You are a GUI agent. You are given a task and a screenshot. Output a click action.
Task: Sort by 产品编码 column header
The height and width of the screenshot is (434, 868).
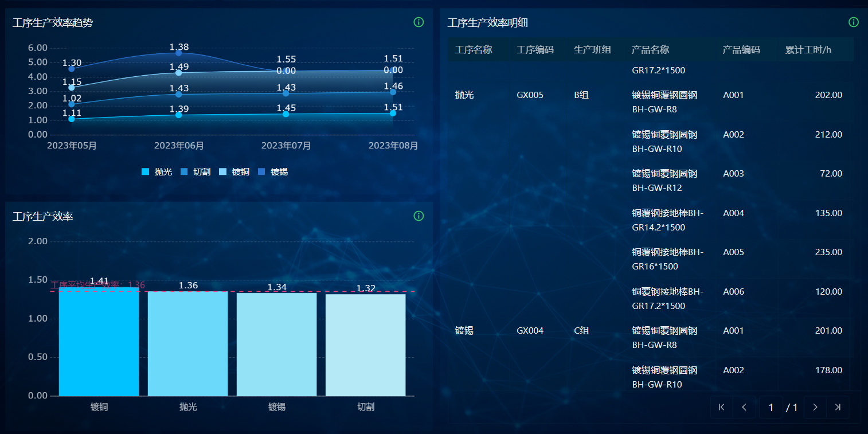click(x=741, y=50)
